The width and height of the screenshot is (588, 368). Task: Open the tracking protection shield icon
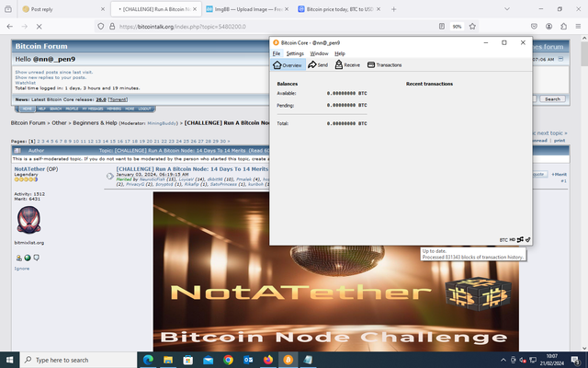click(100, 27)
